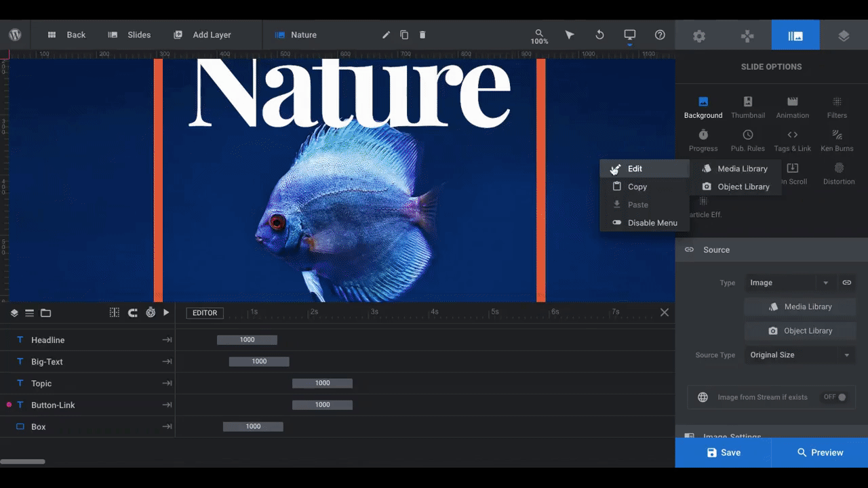Click Media Library button in Source
Viewport: 868px width, 488px height.
[800, 307]
